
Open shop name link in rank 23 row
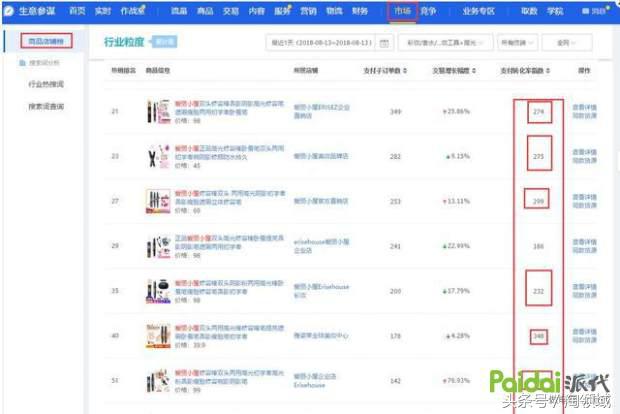(321, 156)
